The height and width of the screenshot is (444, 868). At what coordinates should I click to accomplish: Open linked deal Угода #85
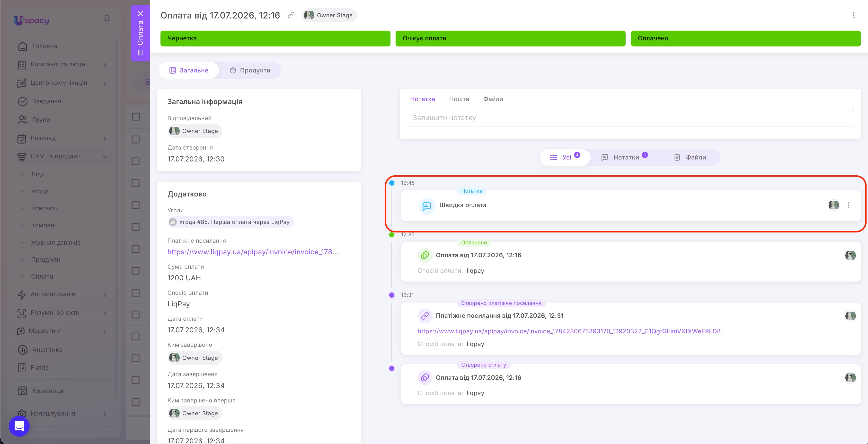click(x=230, y=222)
